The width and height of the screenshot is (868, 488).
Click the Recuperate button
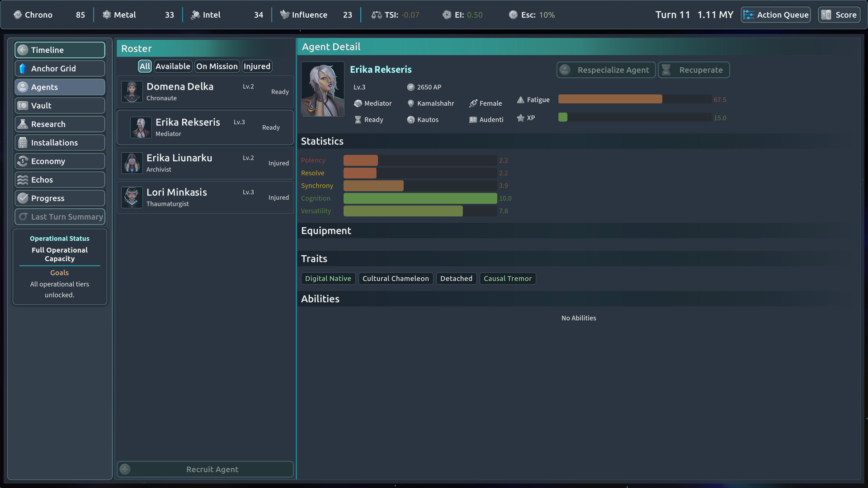(x=694, y=70)
